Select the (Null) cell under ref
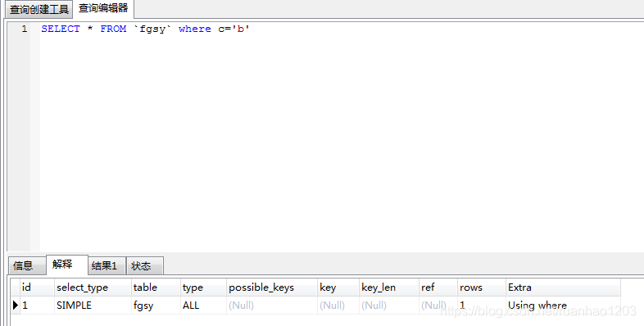This screenshot has height=326, width=644. (x=438, y=305)
